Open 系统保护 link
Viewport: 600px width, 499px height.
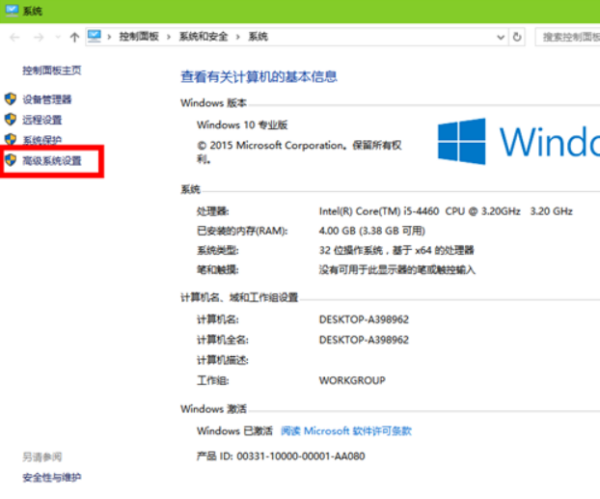click(x=42, y=140)
